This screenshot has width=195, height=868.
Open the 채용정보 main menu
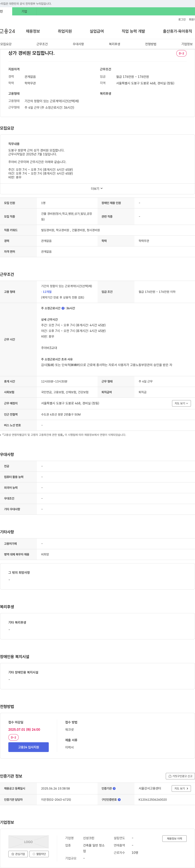click(33, 31)
